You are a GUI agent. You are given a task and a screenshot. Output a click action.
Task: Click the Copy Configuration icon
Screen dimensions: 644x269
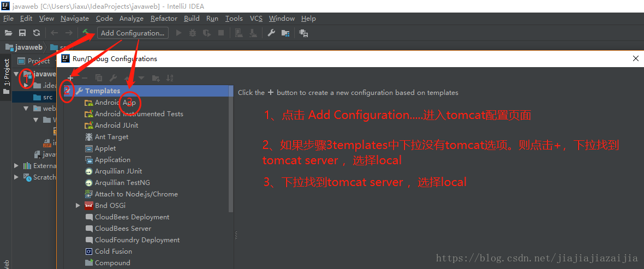[99, 77]
